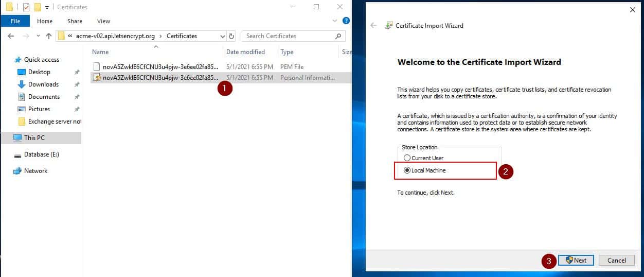Open Network in navigation pane
The height and width of the screenshot is (277, 644).
[35, 171]
